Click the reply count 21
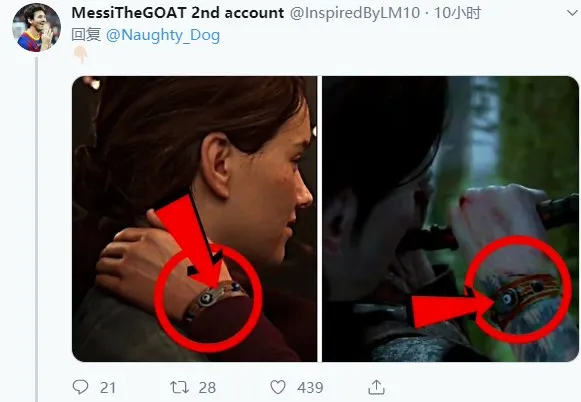The width and height of the screenshot is (581, 402). (x=108, y=388)
